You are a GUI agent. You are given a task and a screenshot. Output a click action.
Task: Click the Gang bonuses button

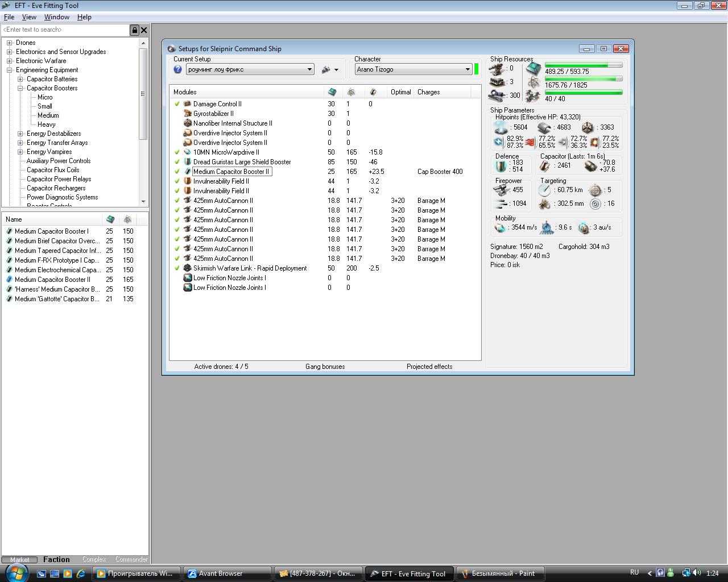click(x=325, y=367)
